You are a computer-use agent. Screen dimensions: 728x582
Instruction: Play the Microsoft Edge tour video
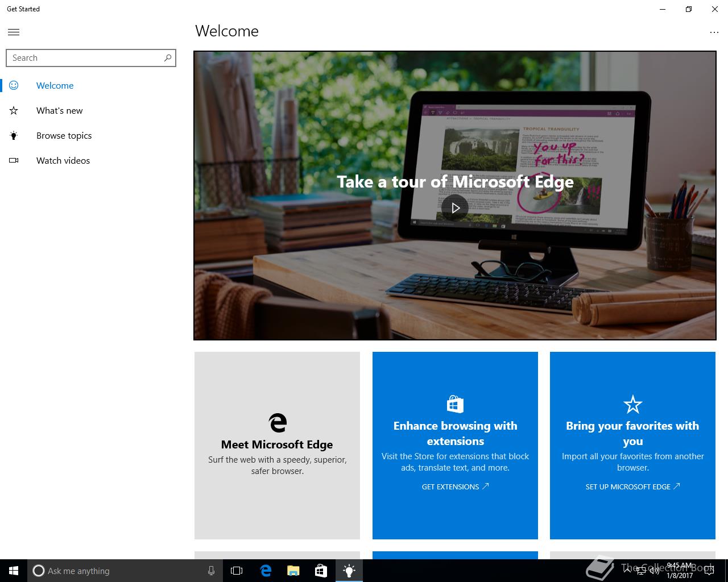coord(455,208)
